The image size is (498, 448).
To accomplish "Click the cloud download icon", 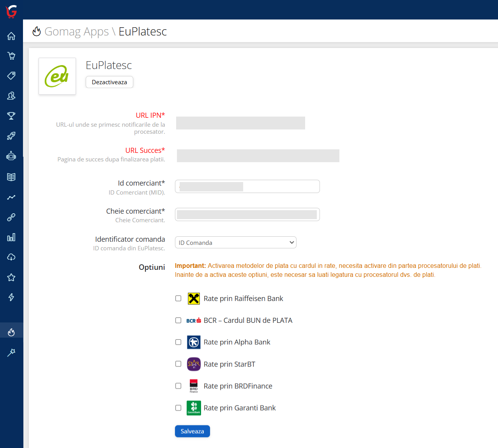I will coord(11,257).
